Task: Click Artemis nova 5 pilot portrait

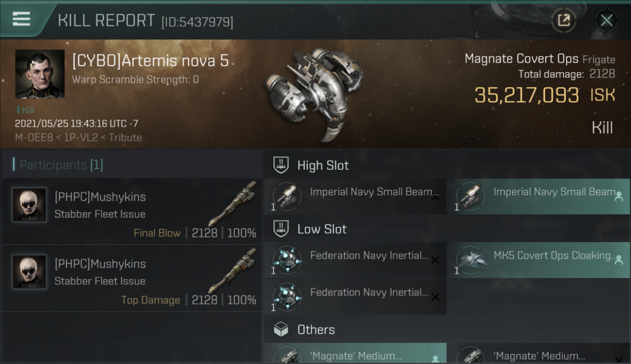Action: tap(40, 74)
